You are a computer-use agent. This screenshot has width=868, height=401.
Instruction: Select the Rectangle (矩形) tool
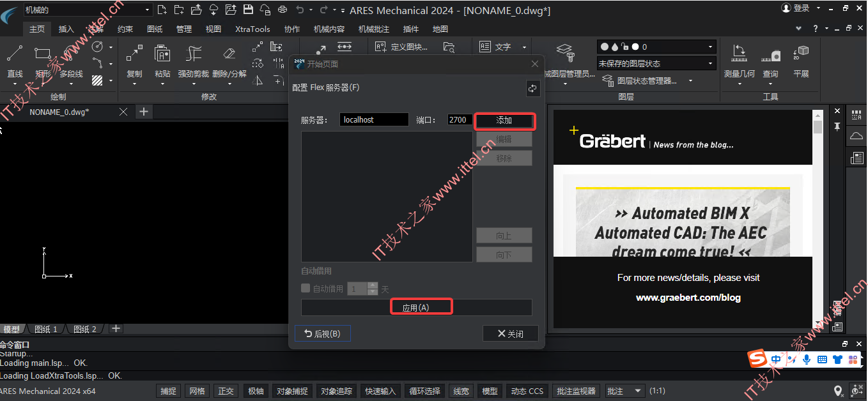(x=43, y=61)
